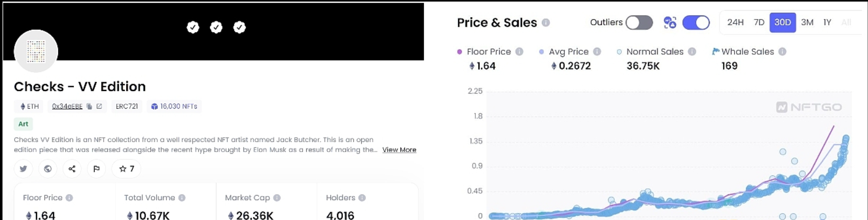Switch chart range to 24H
868x220 pixels.
[x=735, y=22]
